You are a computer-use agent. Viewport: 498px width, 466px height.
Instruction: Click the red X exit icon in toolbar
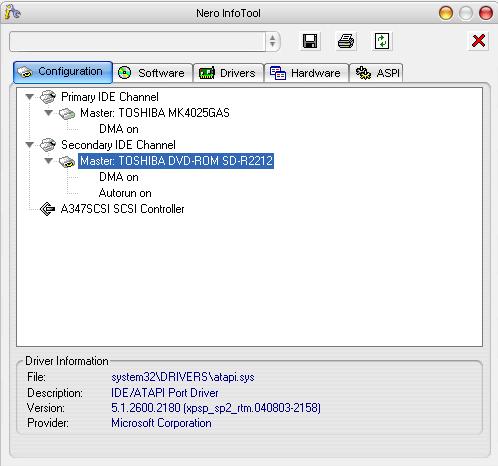tap(478, 41)
